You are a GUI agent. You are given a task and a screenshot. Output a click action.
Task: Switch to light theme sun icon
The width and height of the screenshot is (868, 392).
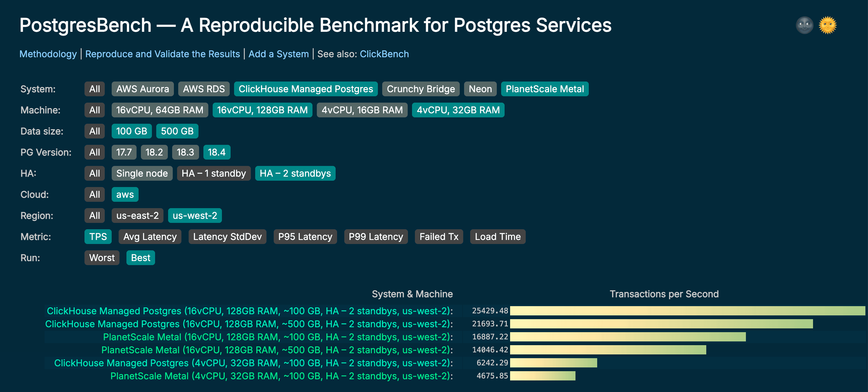click(x=827, y=25)
